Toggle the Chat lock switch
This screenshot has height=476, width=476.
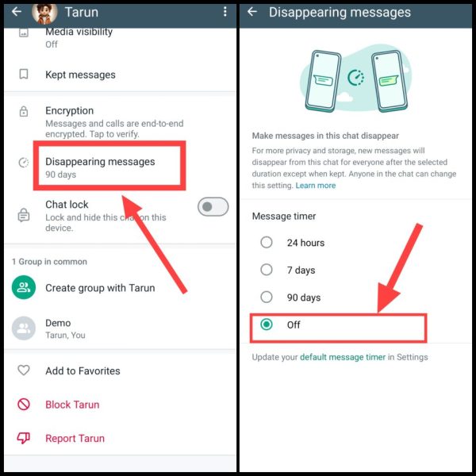[213, 207]
